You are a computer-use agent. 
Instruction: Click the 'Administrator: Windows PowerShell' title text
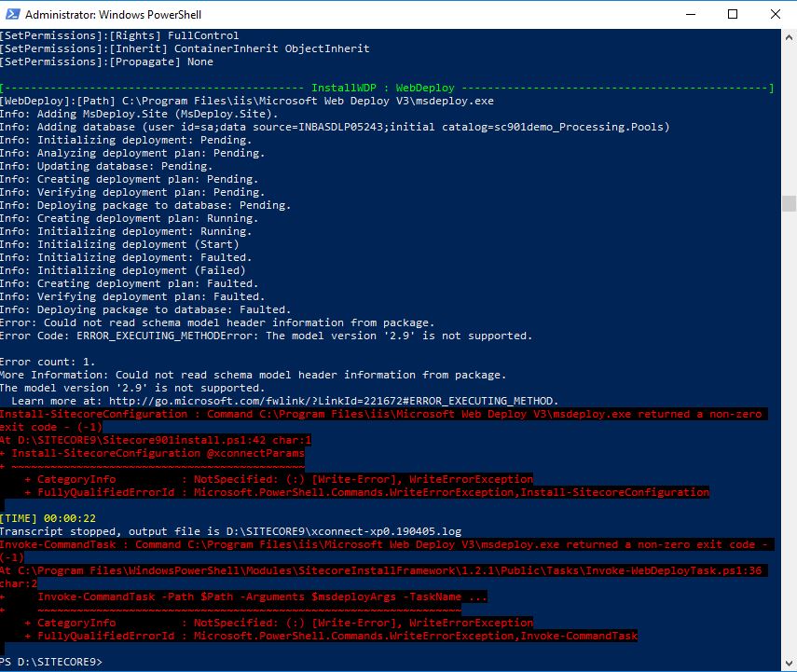coord(114,15)
